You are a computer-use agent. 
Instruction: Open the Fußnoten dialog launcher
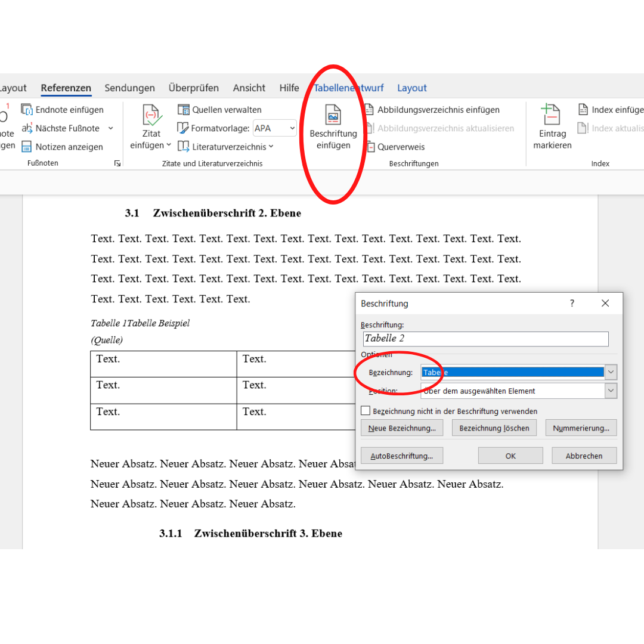pos(117,163)
